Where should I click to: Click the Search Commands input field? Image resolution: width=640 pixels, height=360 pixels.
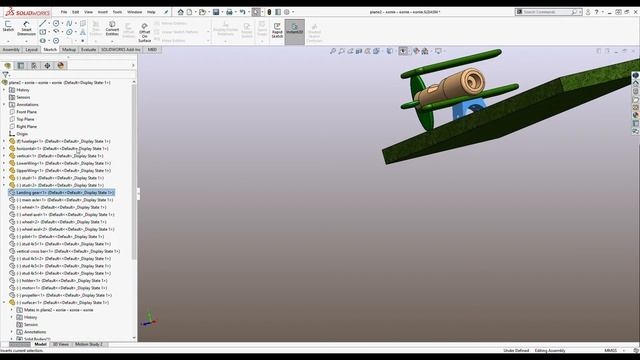[x=549, y=12]
